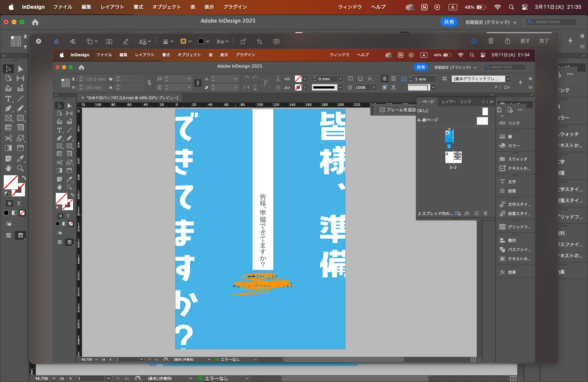Click the markup share icon

(x=507, y=41)
